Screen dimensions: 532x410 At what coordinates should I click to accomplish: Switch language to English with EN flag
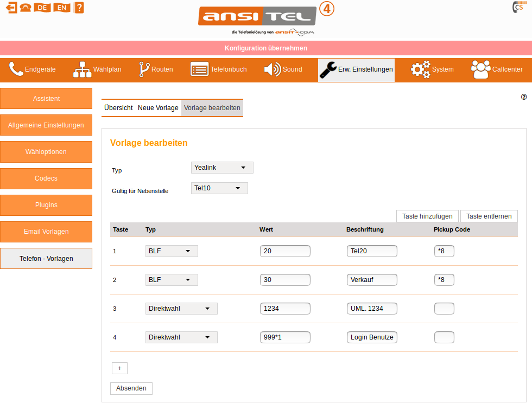(62, 8)
